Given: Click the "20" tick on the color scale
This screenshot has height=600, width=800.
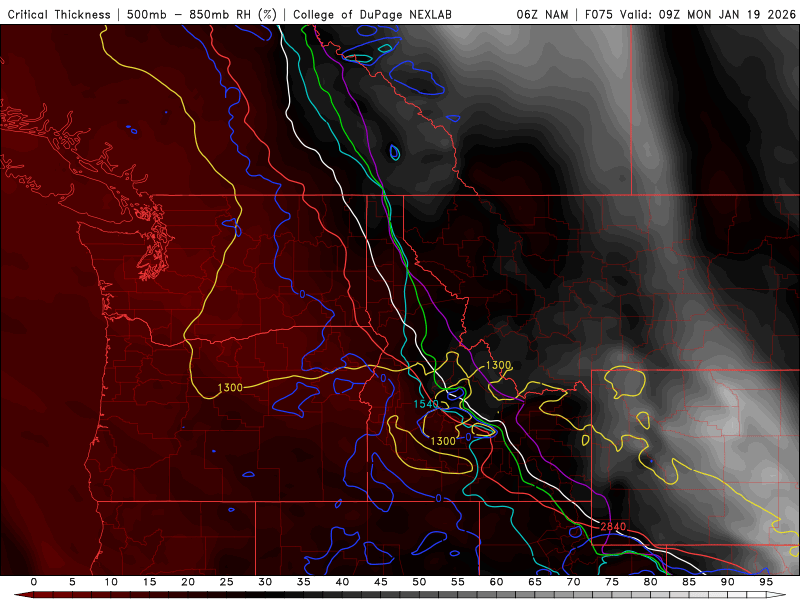Looking at the screenshot, I should pos(188,582).
